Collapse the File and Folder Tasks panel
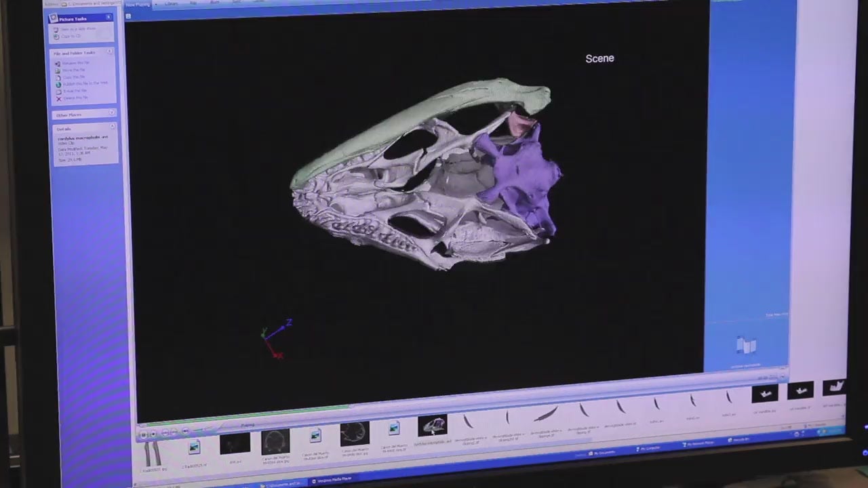This screenshot has height=488, width=868. 110,52
